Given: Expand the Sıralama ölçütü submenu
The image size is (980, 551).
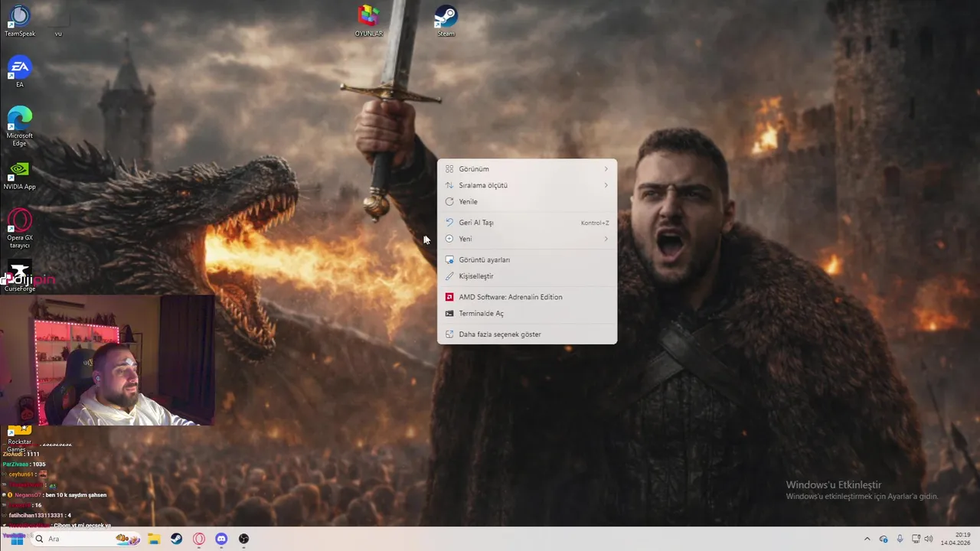Looking at the screenshot, I should point(527,185).
